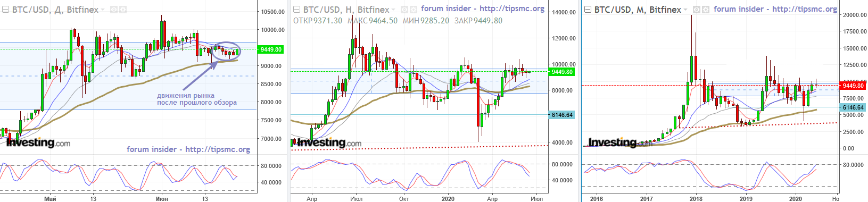The height and width of the screenshot is (202, 868).
Task: Click the BTC/USD, М, Bitfinex title
Action: (638, 10)
